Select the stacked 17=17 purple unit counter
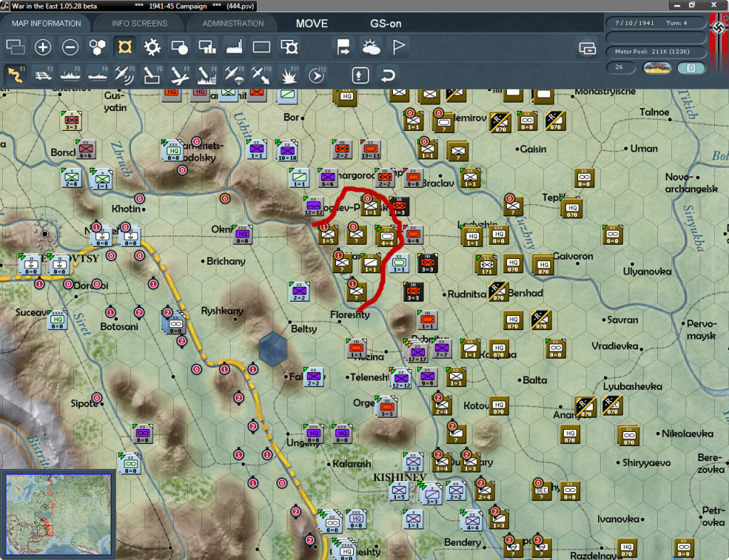729x560 pixels. (x=417, y=352)
